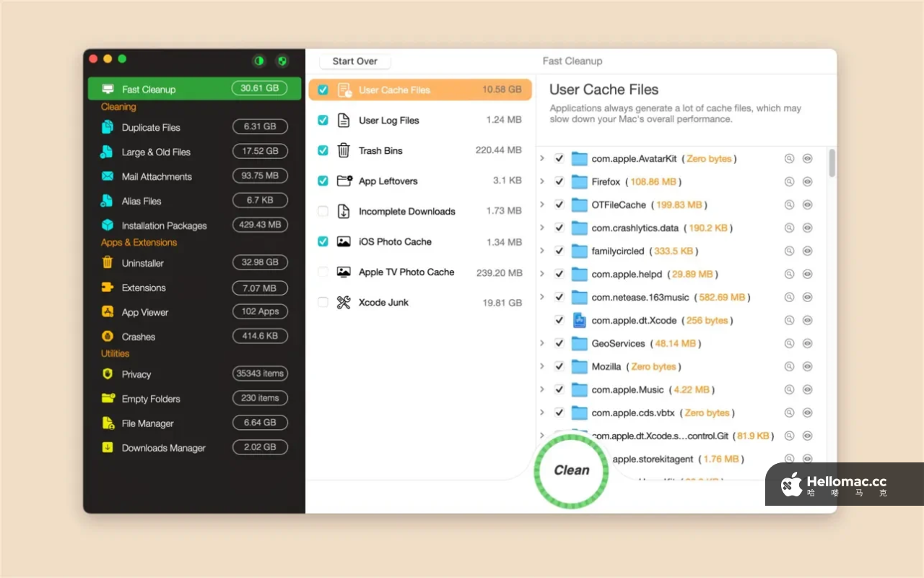
Task: Expand the com.apple.helpd folder
Action: coord(542,274)
